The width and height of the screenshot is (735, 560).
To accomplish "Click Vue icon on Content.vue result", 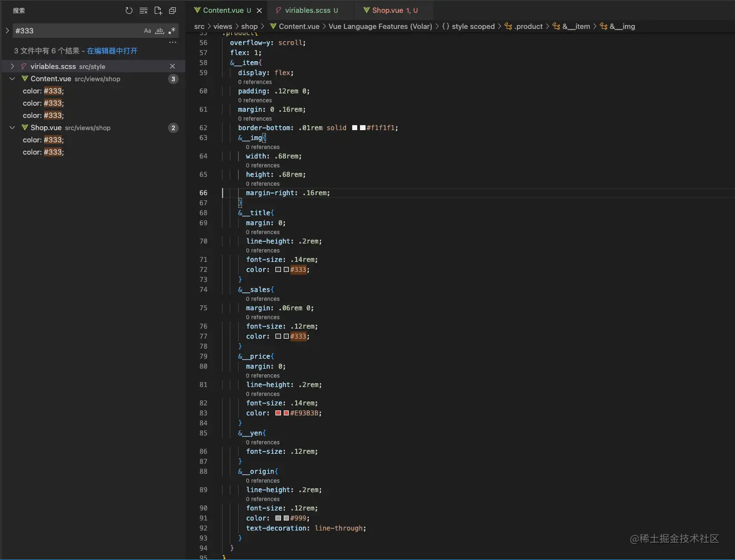I will (x=24, y=78).
